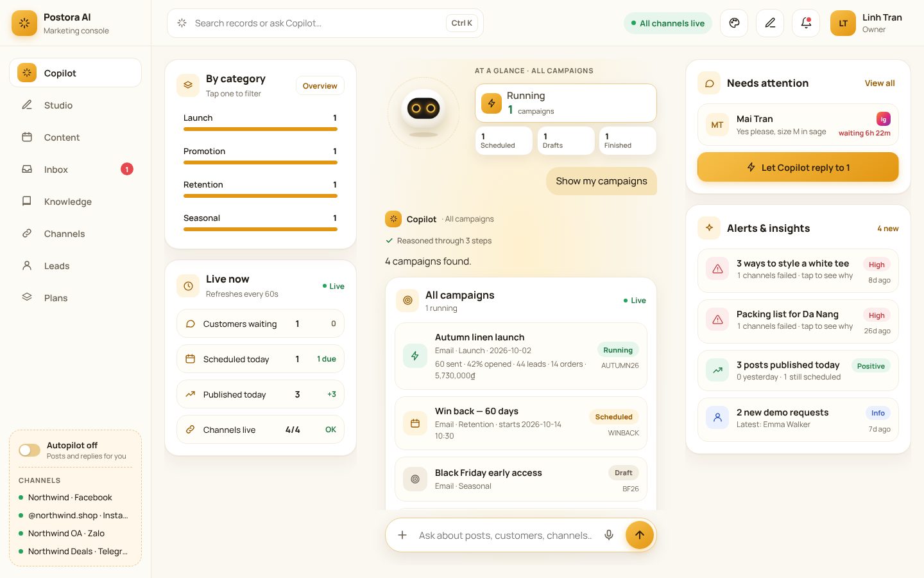Click the Alerts & insights sparkle icon
Screen dimensions: 924x578
[x=709, y=228]
